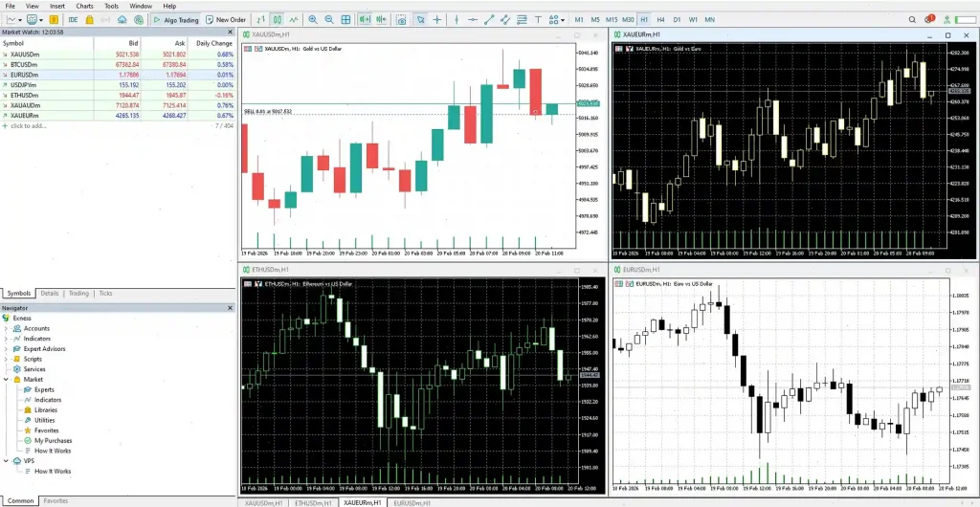
Task: Open the Charts menu
Action: coord(85,6)
